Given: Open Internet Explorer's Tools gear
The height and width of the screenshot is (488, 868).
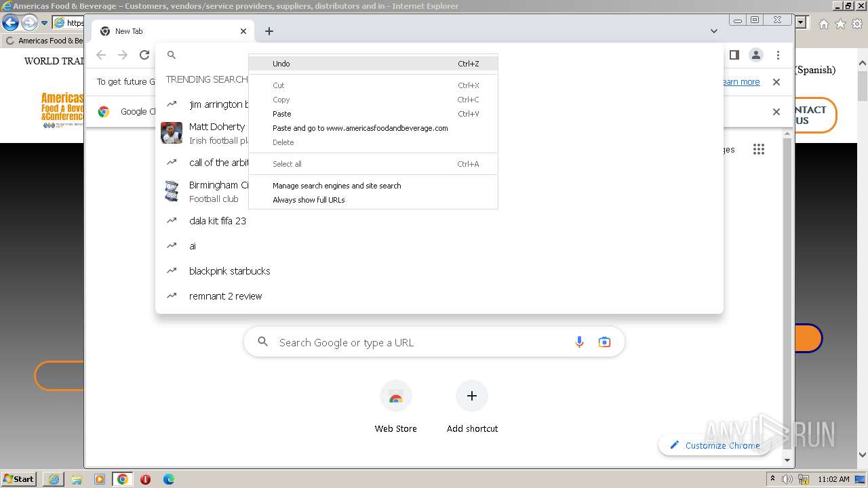Looking at the screenshot, I should pyautogui.click(x=857, y=24).
